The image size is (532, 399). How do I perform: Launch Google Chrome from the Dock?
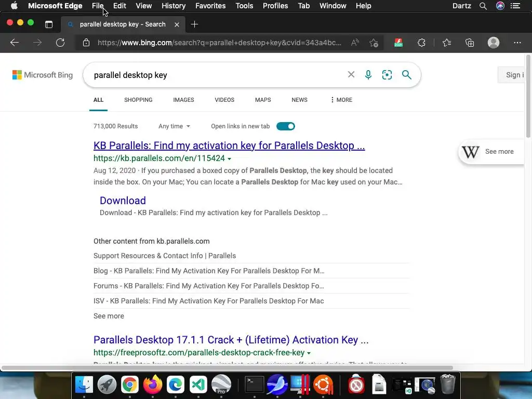(x=129, y=384)
